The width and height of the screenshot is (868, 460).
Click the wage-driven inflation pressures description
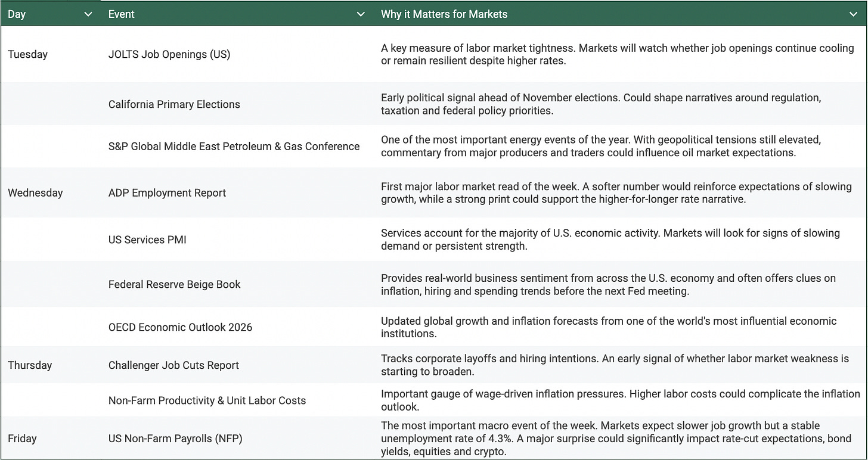(x=621, y=400)
